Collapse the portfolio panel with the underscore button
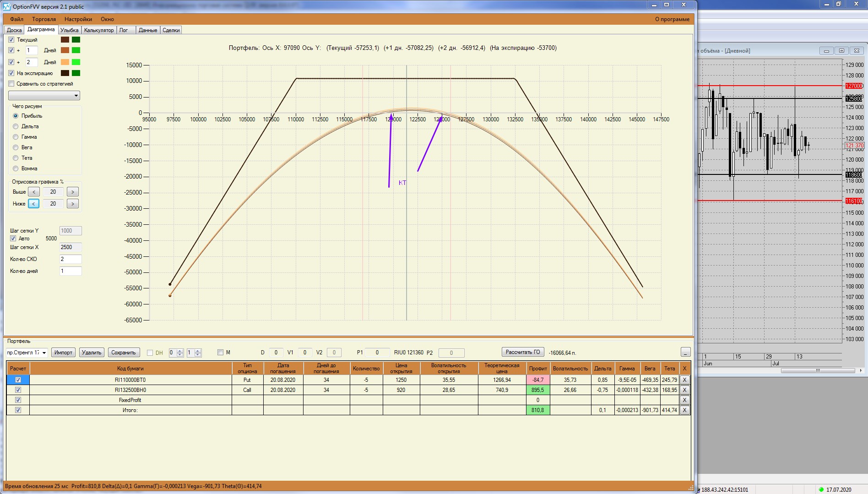 point(685,352)
